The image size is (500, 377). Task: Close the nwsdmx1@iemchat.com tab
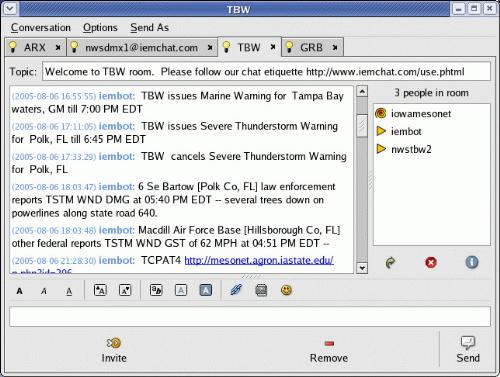click(210, 48)
